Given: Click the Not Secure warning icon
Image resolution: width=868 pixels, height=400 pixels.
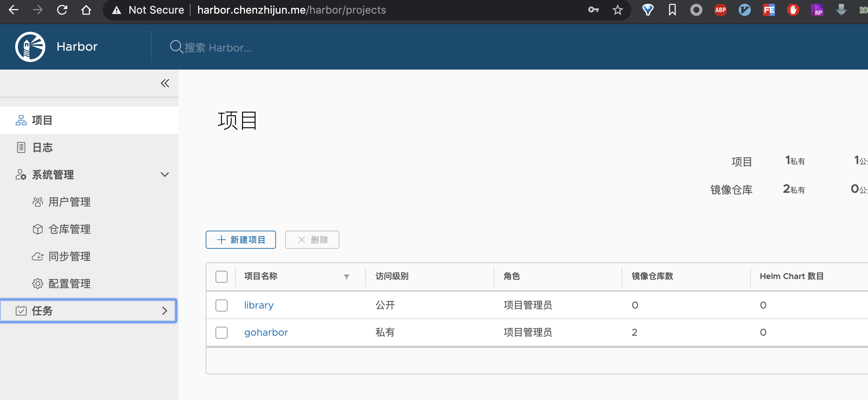Looking at the screenshot, I should pyautogui.click(x=117, y=10).
